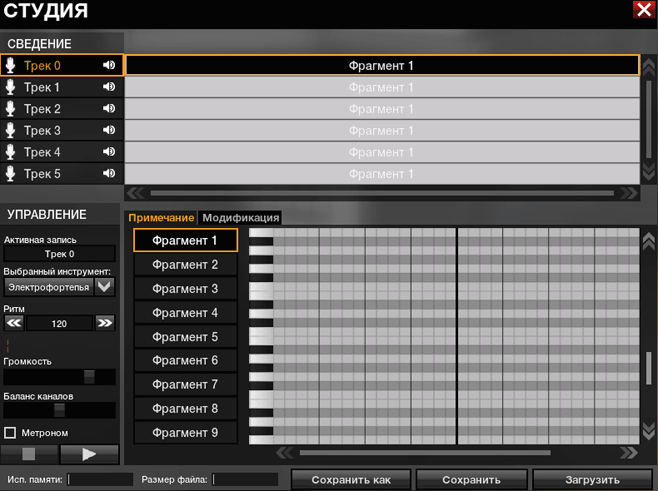Click the microphone icon on Трек 2

10,109
